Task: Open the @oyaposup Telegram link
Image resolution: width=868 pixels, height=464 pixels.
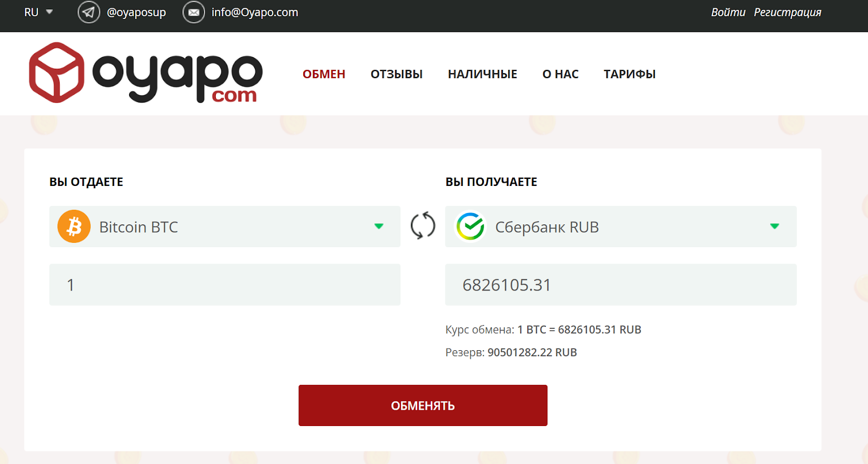Action: 136,12
